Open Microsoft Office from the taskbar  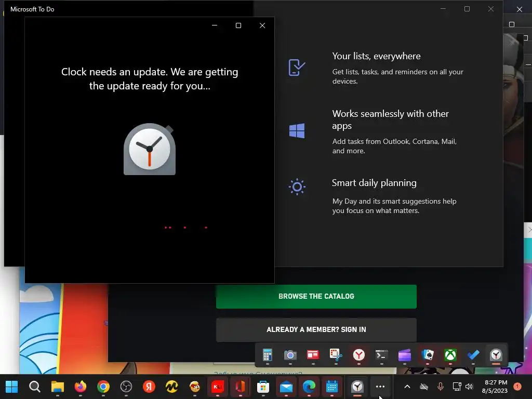point(240,387)
